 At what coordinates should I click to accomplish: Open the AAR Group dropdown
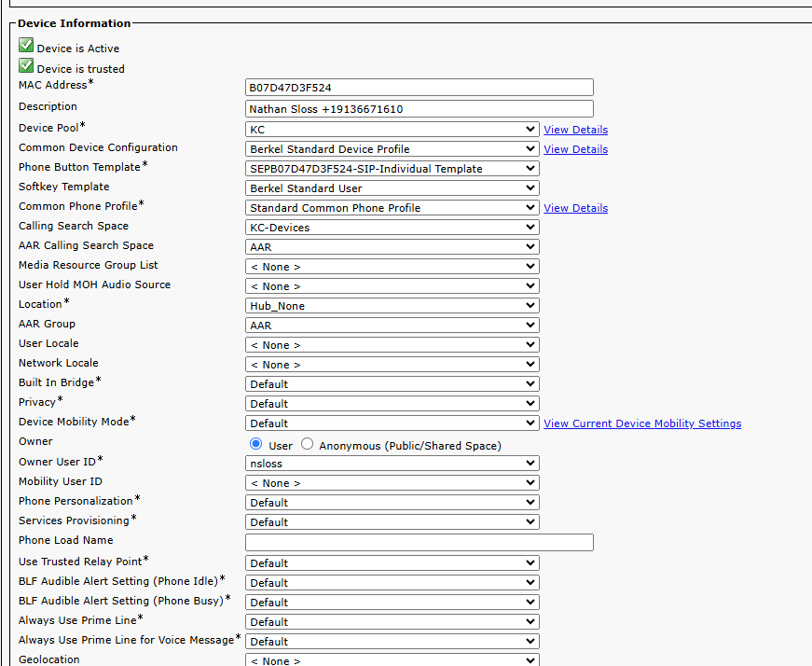click(x=392, y=325)
